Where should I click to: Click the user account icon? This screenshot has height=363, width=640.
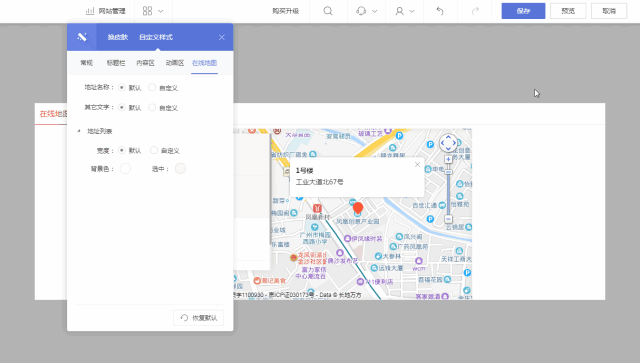pyautogui.click(x=400, y=11)
